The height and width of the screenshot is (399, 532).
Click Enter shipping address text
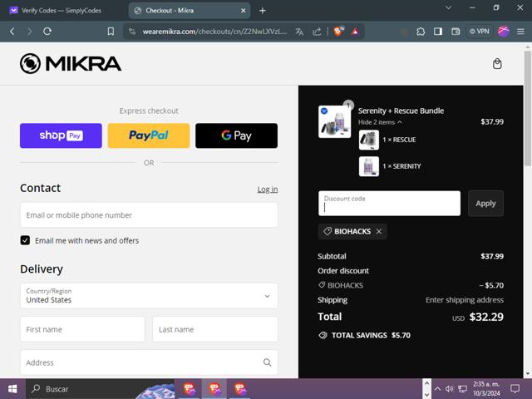click(465, 300)
